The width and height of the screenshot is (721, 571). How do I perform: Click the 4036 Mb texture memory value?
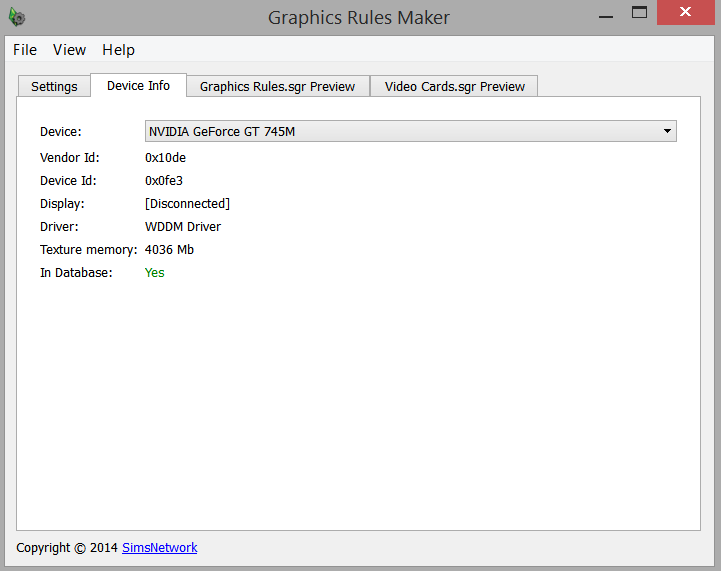[169, 250]
